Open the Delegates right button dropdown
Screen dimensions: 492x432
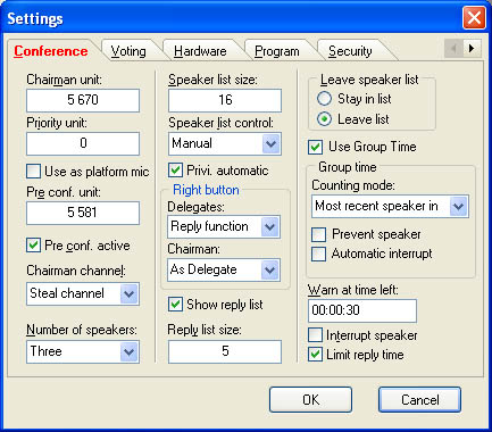click(224, 227)
